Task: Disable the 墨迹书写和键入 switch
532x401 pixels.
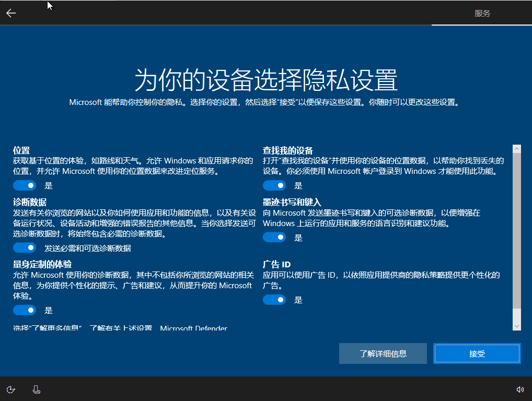Action: click(274, 237)
